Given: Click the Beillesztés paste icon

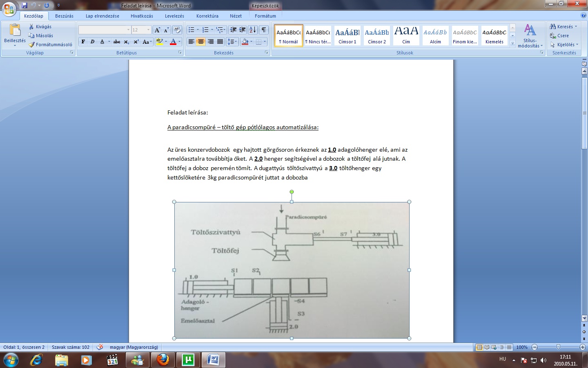Looking at the screenshot, I should [15, 30].
